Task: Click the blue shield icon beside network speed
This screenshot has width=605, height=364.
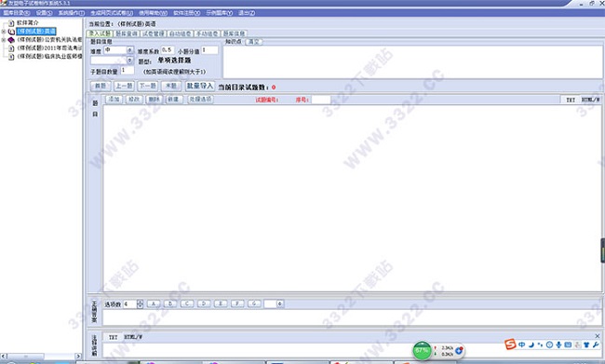Action: pyautogui.click(x=459, y=350)
